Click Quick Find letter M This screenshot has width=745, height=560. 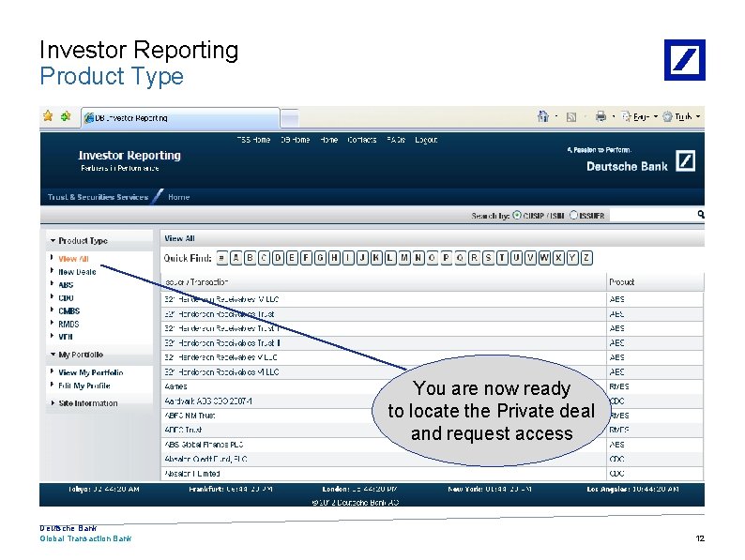click(x=404, y=258)
